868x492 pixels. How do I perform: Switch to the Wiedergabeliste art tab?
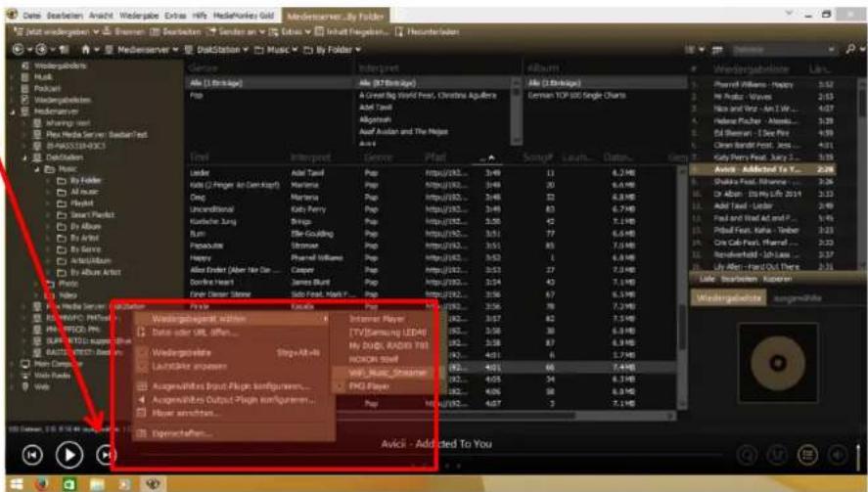(728, 298)
